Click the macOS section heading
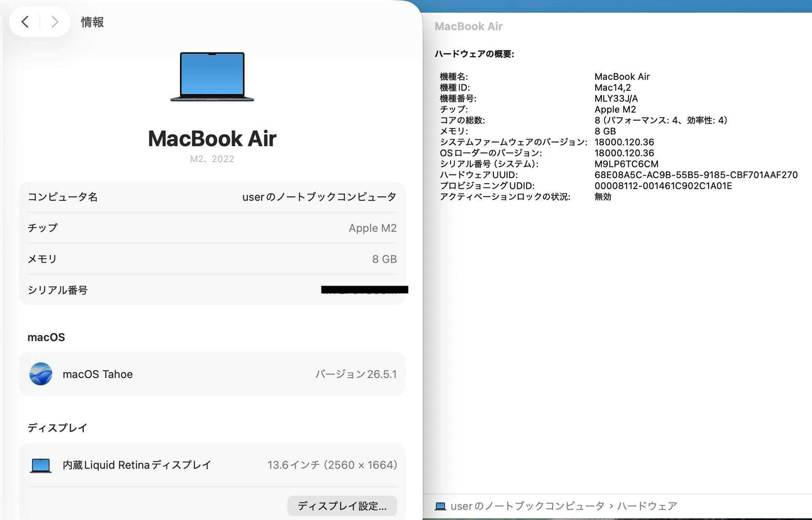The image size is (812, 520). (x=46, y=337)
